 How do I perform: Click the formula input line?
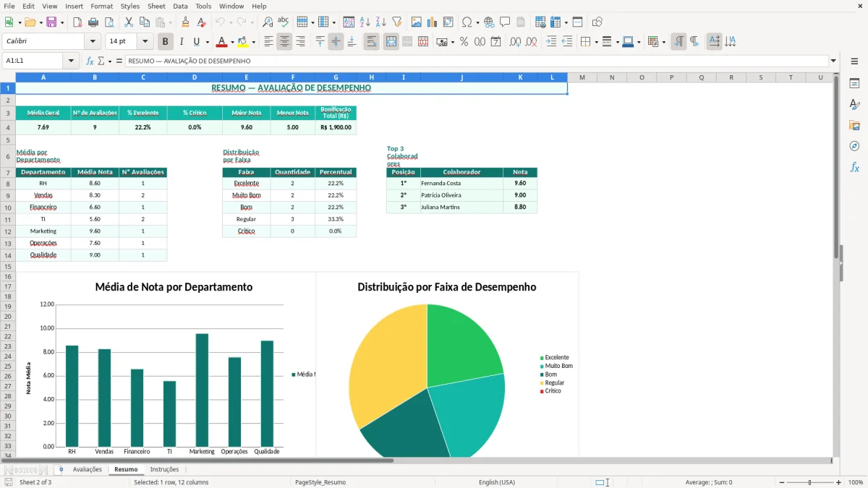(476, 61)
